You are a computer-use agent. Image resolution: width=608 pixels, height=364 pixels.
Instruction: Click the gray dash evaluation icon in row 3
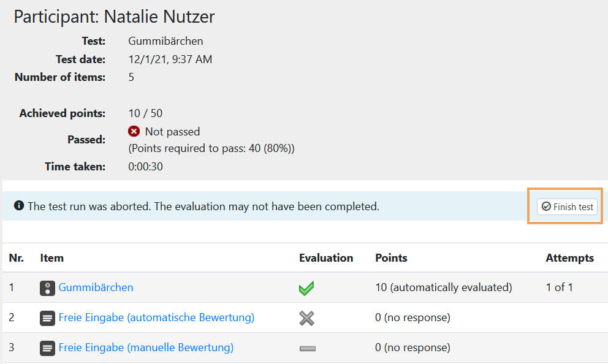(x=307, y=348)
